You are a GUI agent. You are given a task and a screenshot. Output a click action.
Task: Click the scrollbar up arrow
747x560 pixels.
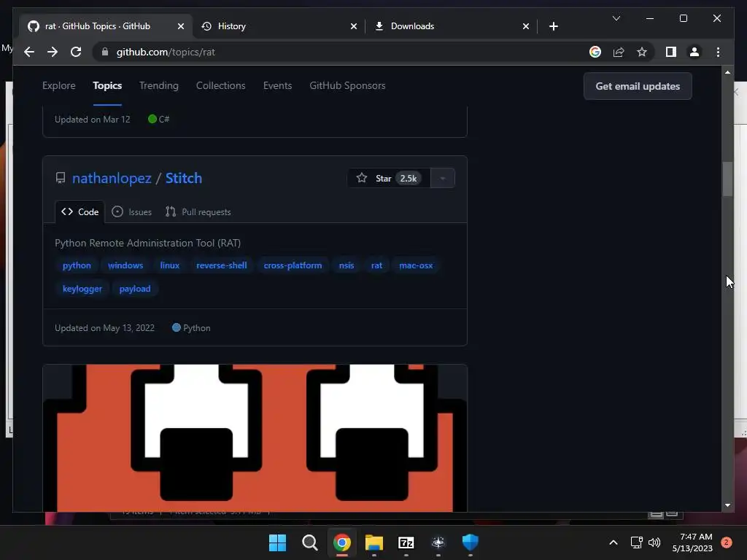pyautogui.click(x=727, y=72)
